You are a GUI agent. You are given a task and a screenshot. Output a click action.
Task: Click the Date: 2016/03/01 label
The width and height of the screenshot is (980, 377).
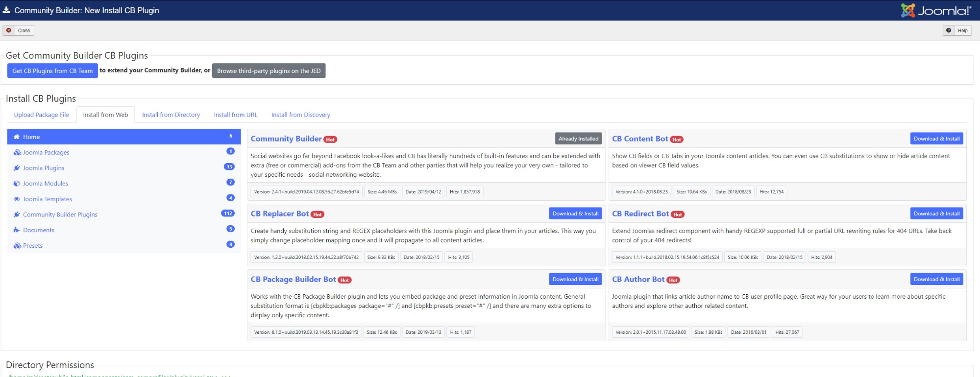(x=749, y=332)
